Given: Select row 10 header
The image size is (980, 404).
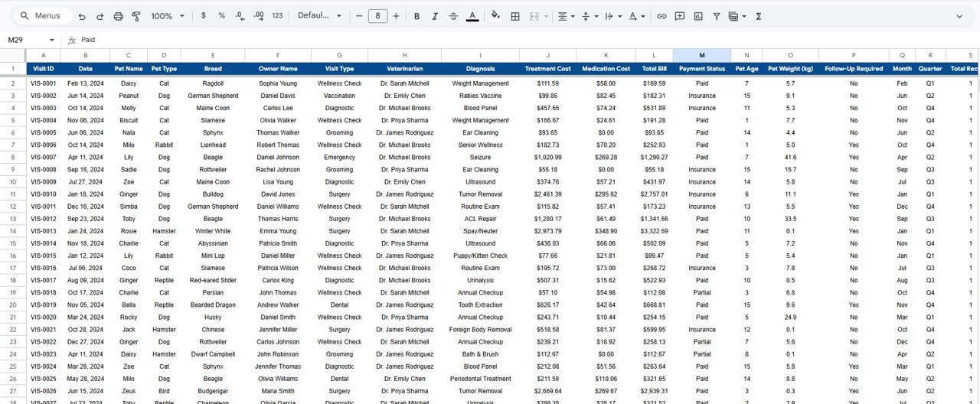Looking at the screenshot, I should pyautogui.click(x=13, y=182).
